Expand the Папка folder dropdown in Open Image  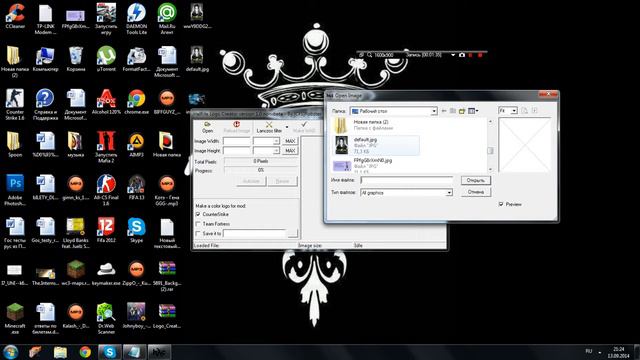point(434,111)
